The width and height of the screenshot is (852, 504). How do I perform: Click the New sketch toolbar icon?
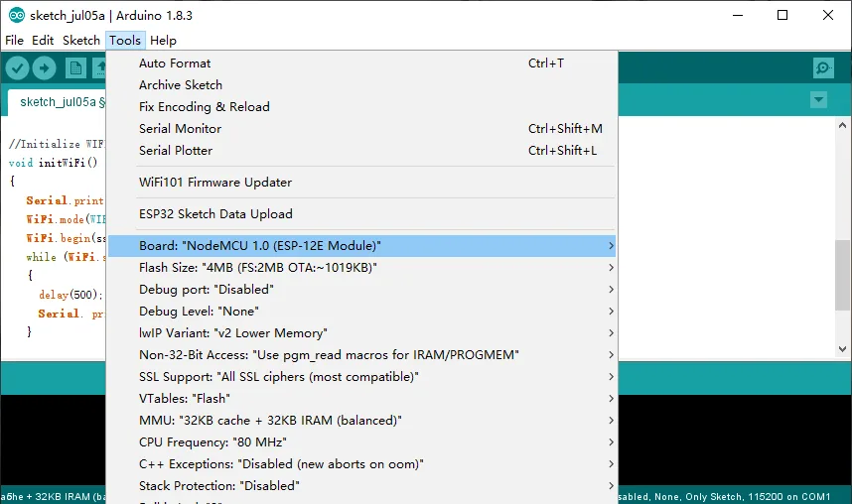[x=75, y=68]
